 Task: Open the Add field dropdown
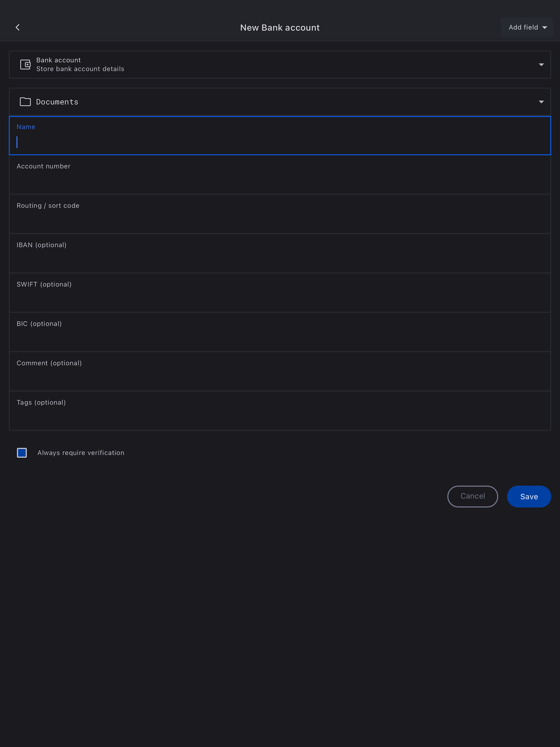527,27
